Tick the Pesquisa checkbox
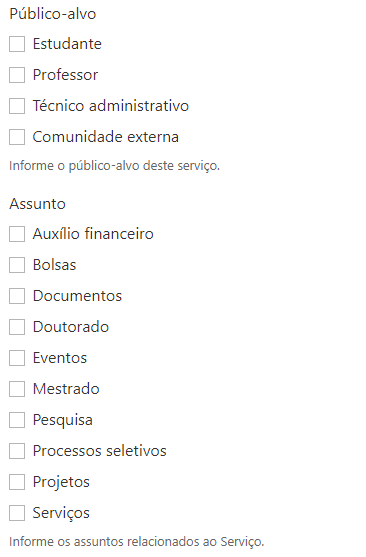The image size is (366, 557). coord(17,420)
